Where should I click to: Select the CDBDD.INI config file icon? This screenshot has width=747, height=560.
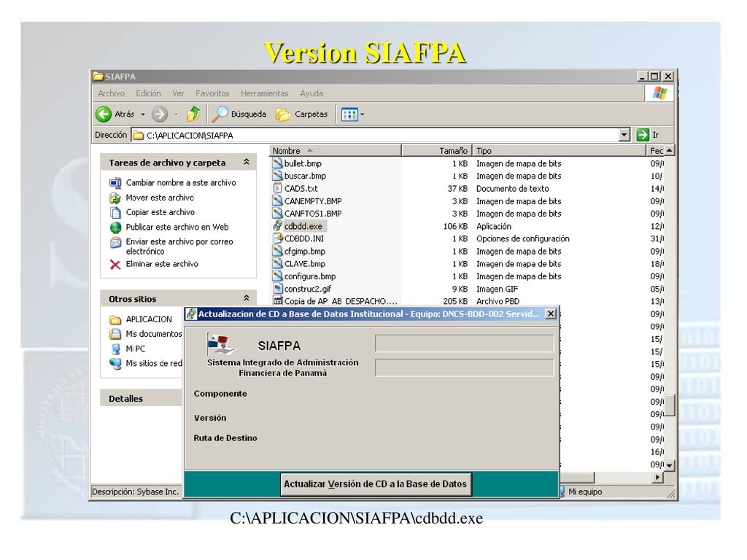pos(277,238)
